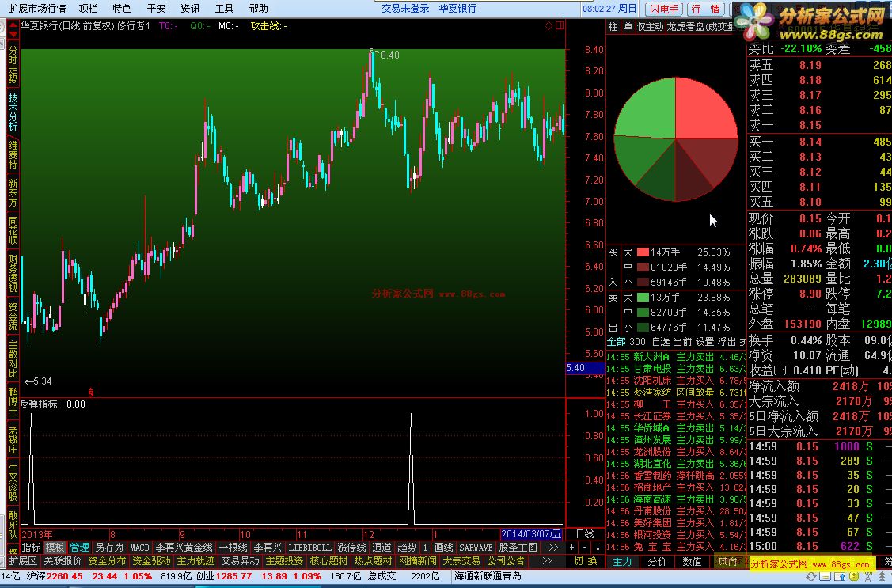Open the 主力轨迹 tab
This screenshot has height=588, width=892.
195,561
